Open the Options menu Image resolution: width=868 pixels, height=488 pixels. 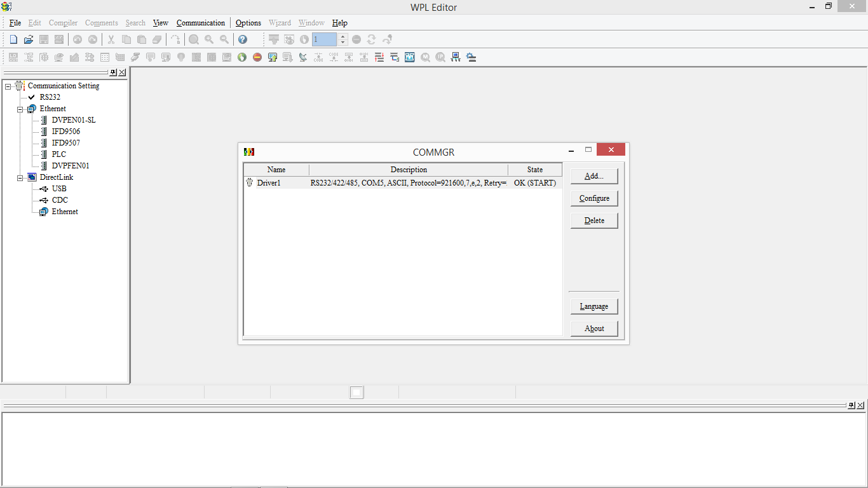(x=248, y=23)
